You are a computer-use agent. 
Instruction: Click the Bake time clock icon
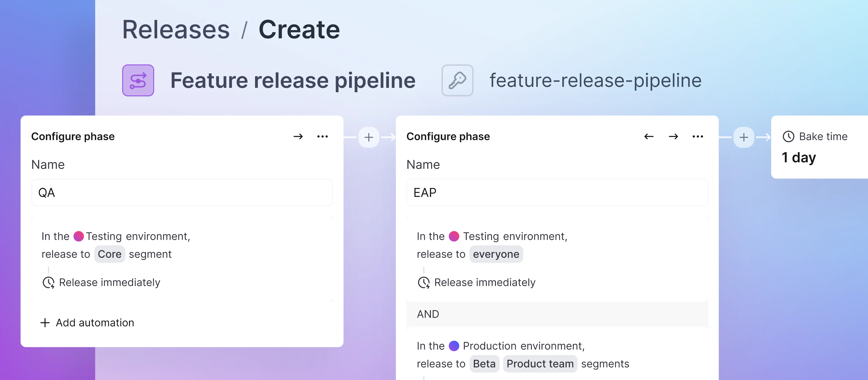788,136
